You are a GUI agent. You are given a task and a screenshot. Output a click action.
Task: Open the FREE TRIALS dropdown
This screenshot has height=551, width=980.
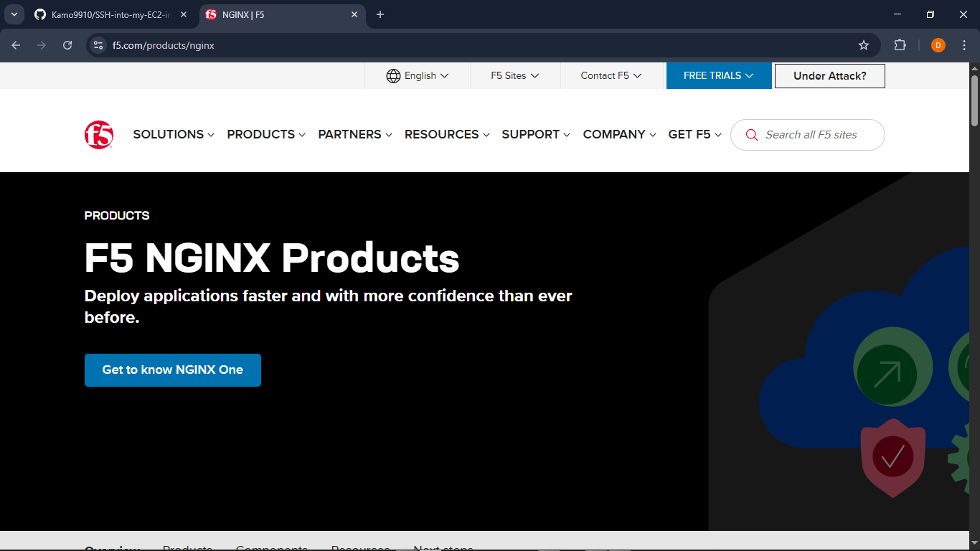click(x=719, y=75)
